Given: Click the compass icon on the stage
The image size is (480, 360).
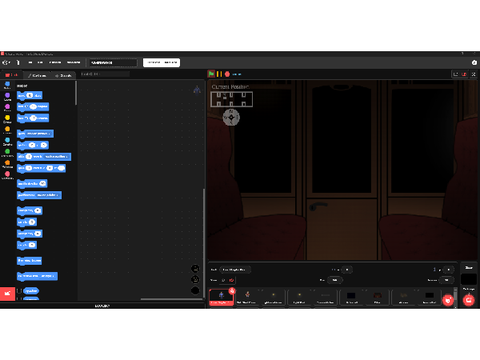Looking at the screenshot, I should coord(231,117).
